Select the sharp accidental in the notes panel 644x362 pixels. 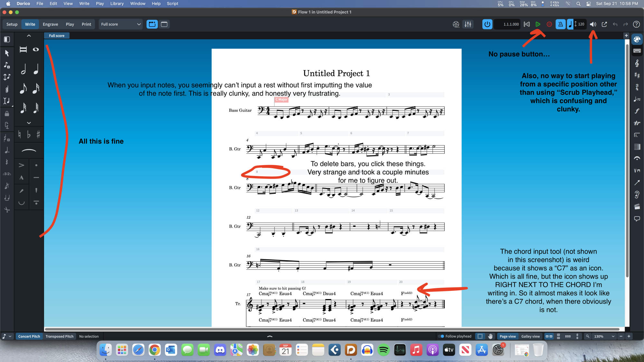point(38,135)
